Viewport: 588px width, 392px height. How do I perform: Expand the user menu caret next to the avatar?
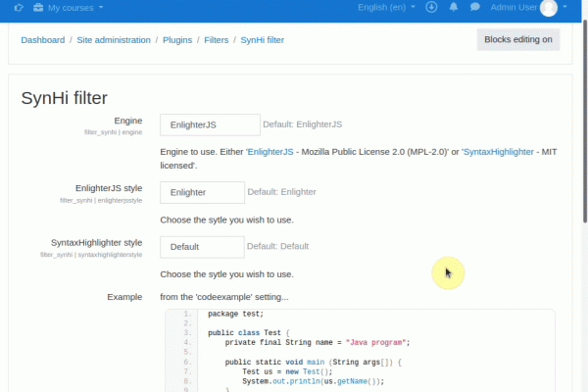click(x=564, y=7)
